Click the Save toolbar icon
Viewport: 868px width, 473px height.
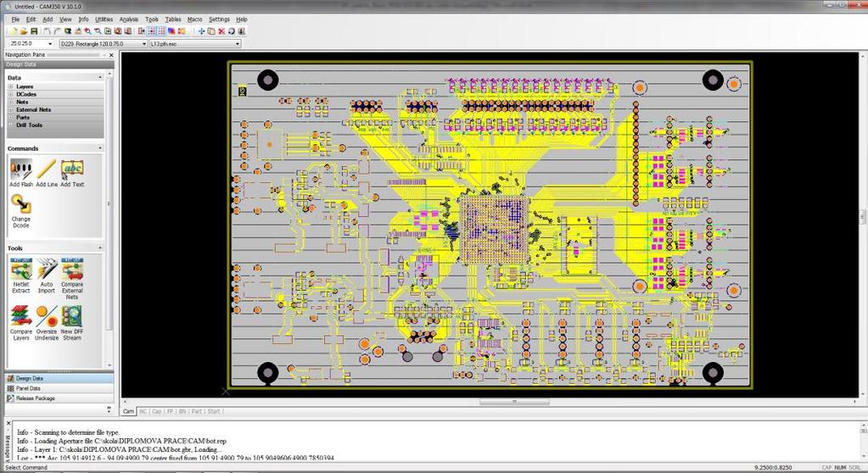34,31
